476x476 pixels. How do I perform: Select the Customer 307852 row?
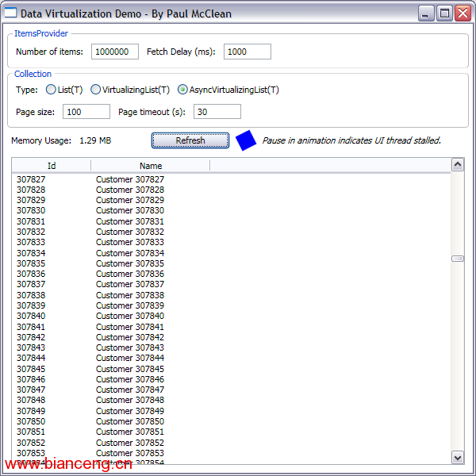[232, 443]
